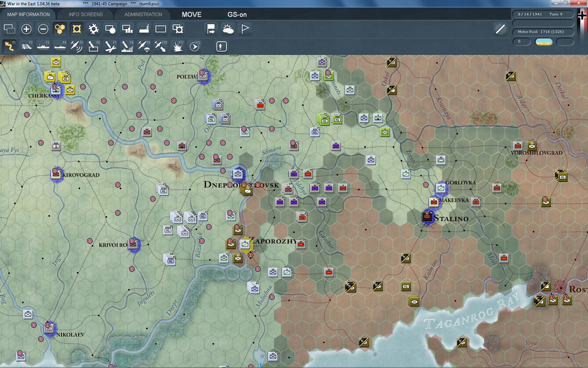Click the Samara river label
The width and height of the screenshot is (588, 368).
(272, 150)
